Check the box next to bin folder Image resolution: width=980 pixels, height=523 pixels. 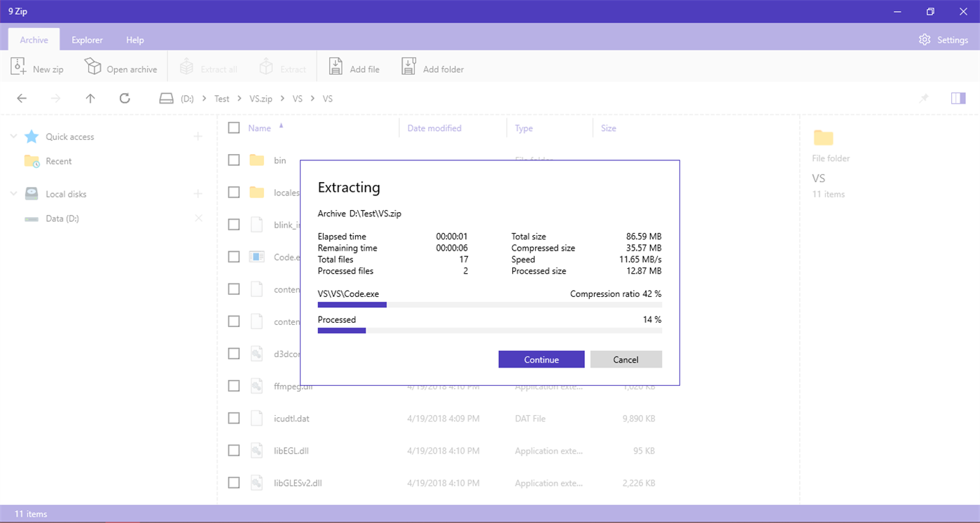click(234, 160)
